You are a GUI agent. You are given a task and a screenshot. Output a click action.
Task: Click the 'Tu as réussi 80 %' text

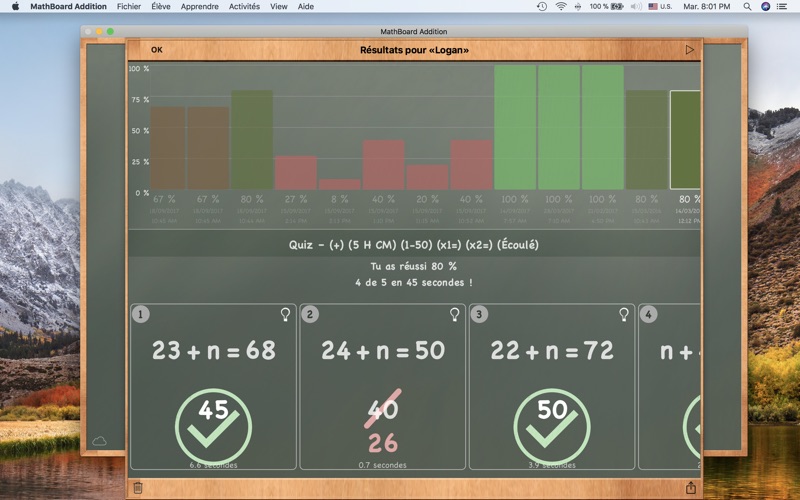pyautogui.click(x=414, y=266)
